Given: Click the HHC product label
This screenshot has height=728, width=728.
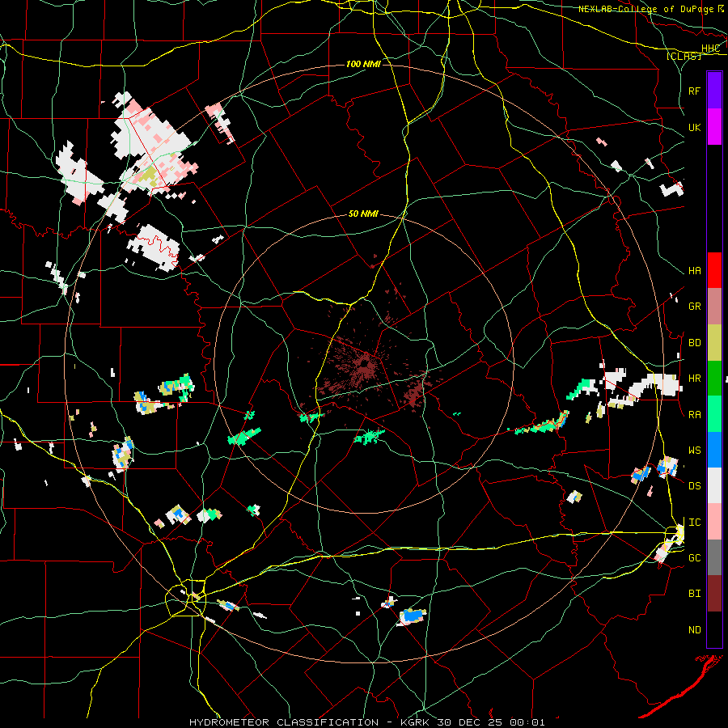Looking at the screenshot, I should click(710, 49).
